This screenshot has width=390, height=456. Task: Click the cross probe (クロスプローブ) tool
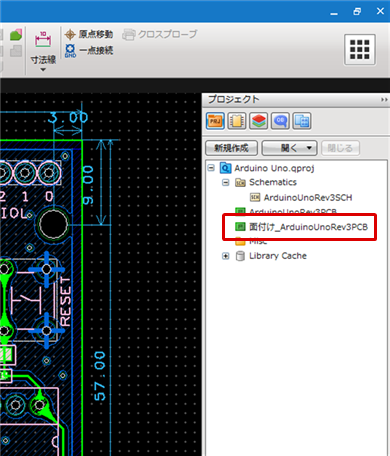click(x=160, y=34)
